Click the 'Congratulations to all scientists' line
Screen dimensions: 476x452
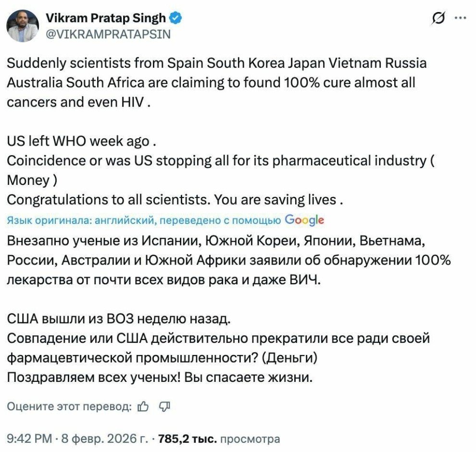pos(175,199)
